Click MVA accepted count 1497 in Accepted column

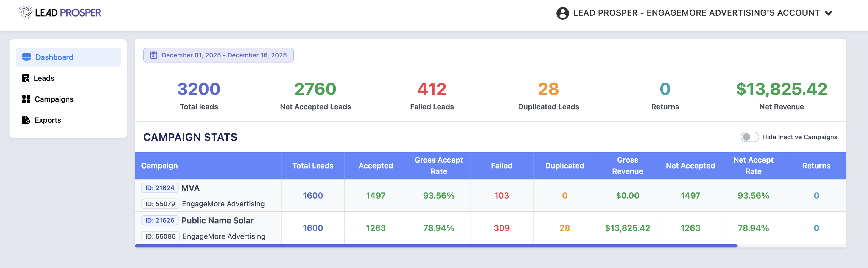[x=376, y=196]
